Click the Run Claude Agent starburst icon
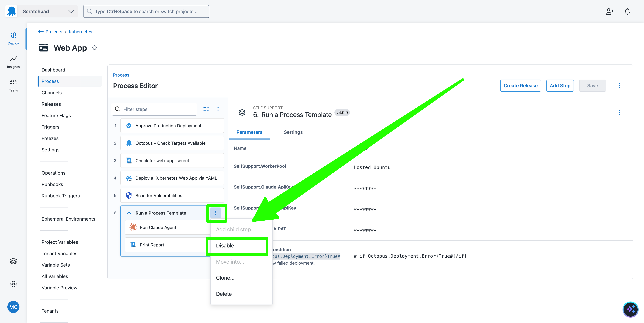This screenshot has width=644, height=323. point(133,227)
